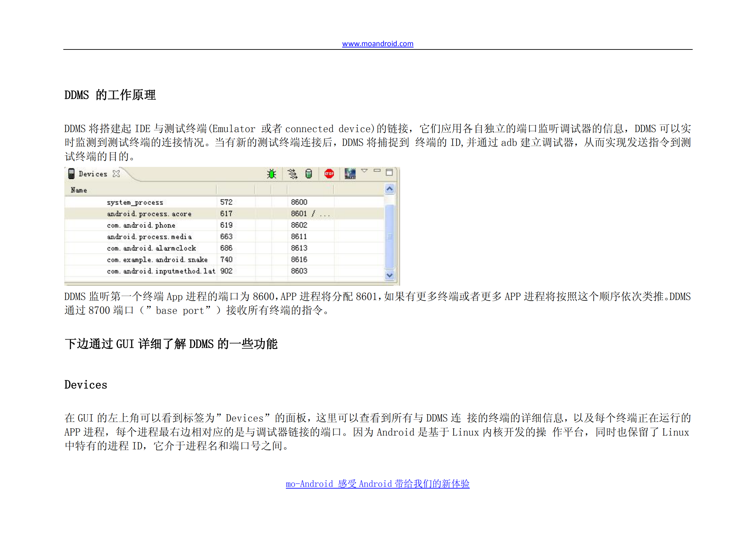Close the Devices tab via its X
This screenshot has height=534, width=756.
click(117, 174)
